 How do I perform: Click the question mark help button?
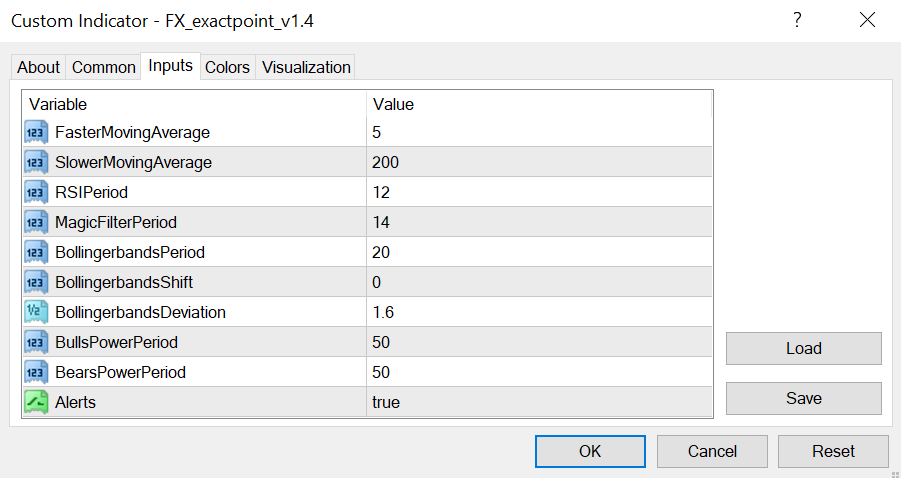click(797, 20)
